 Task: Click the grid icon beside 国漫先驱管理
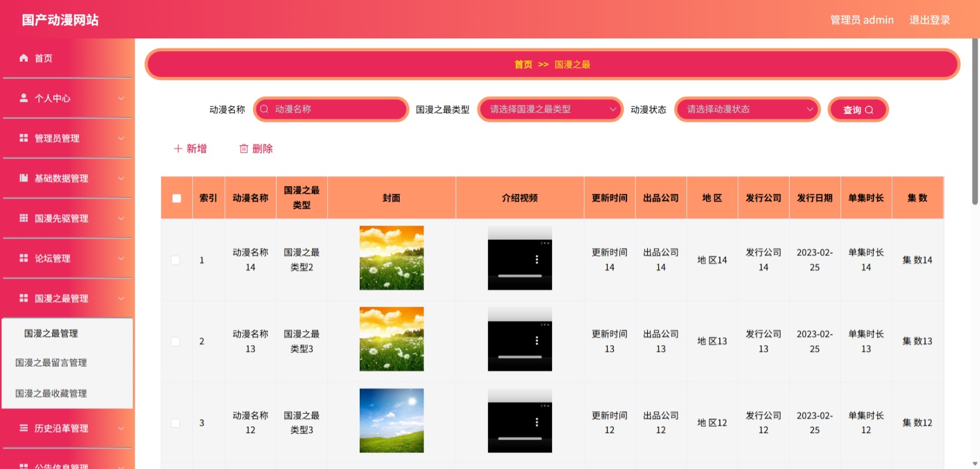click(23, 218)
